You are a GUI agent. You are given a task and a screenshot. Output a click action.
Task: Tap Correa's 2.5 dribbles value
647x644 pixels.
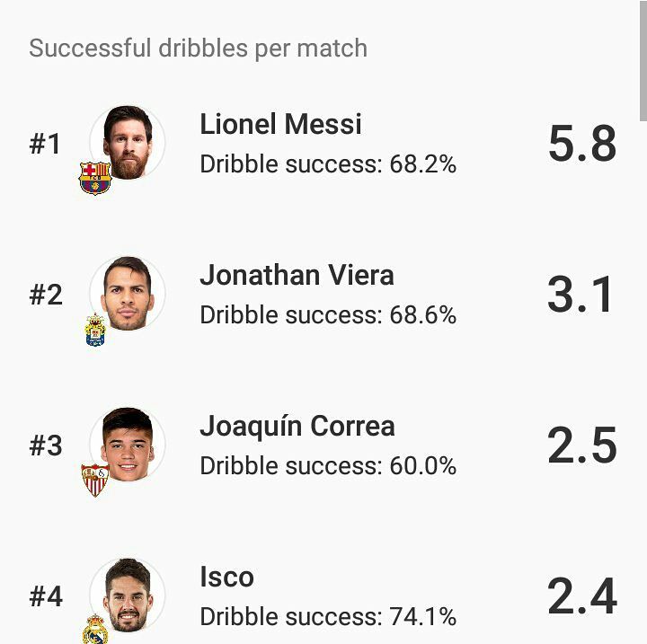click(x=582, y=446)
